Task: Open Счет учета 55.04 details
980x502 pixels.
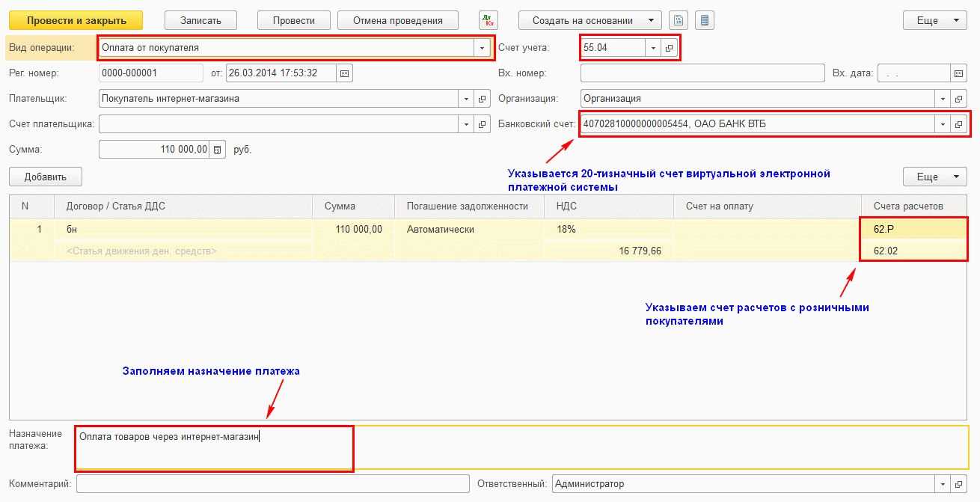Action: click(x=670, y=48)
